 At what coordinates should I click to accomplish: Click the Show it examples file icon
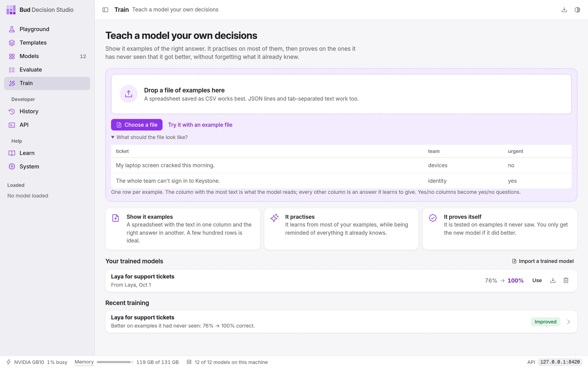click(116, 218)
